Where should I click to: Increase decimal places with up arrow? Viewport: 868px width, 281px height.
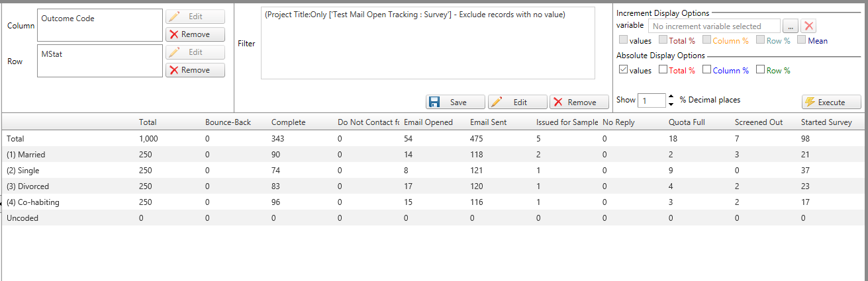click(671, 97)
